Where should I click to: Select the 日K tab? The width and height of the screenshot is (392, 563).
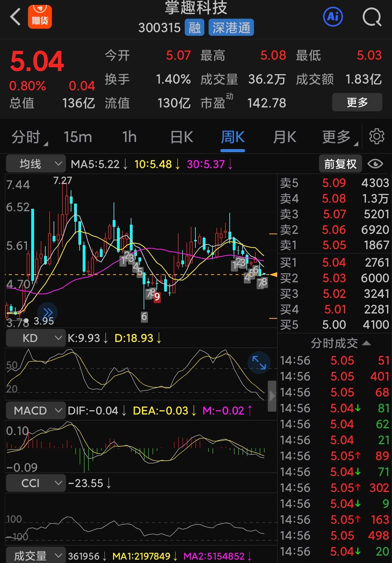182,137
